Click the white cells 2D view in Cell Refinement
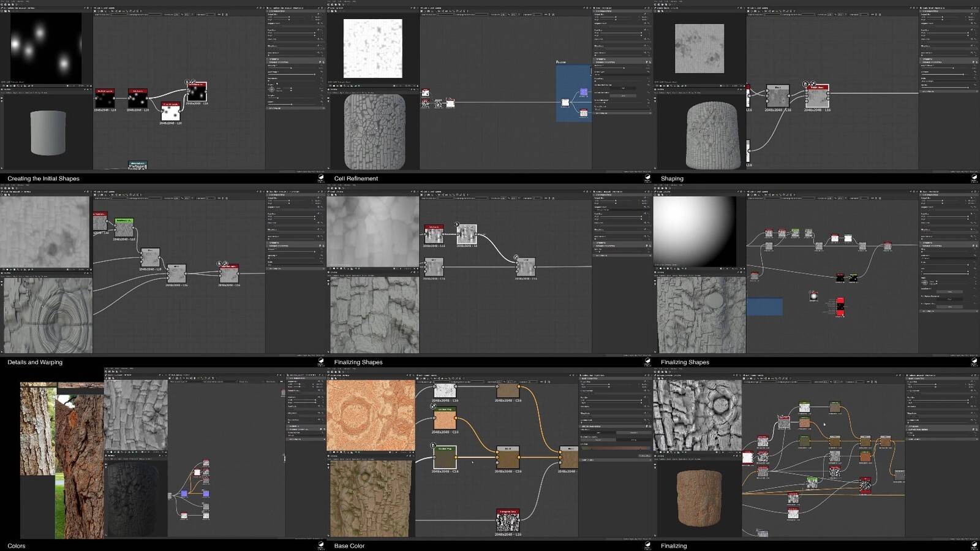 tap(372, 48)
